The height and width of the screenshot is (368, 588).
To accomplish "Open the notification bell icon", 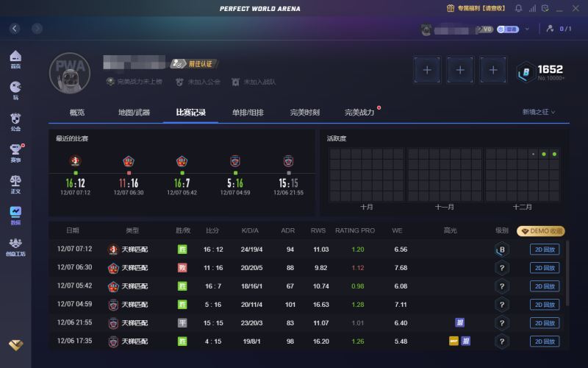I will point(518,8).
